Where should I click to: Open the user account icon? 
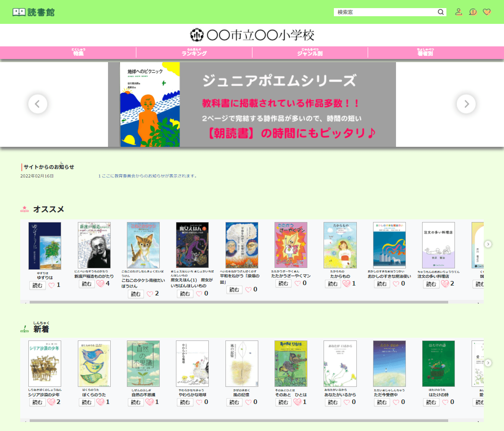(x=459, y=12)
